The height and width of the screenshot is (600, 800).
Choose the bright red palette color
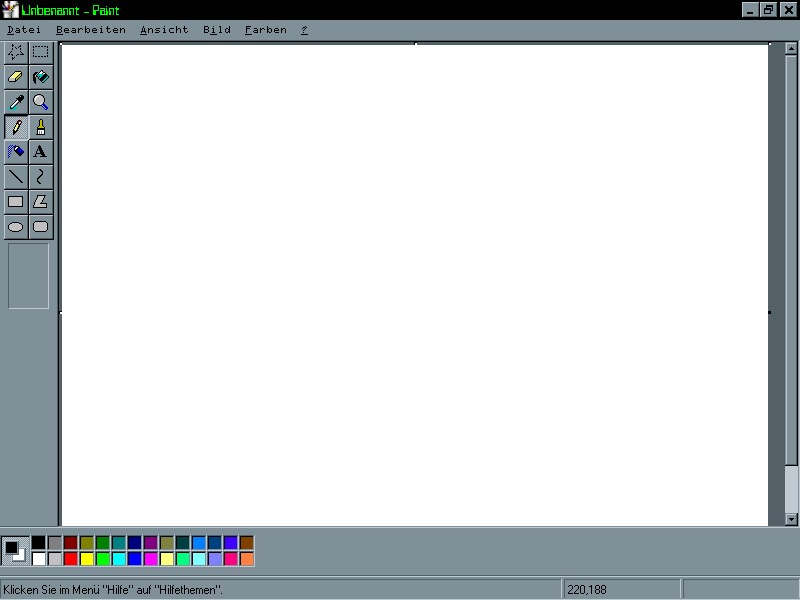(71, 559)
